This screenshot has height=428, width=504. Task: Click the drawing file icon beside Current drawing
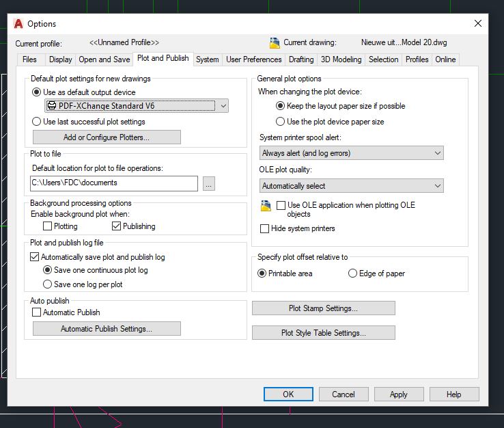coord(275,43)
